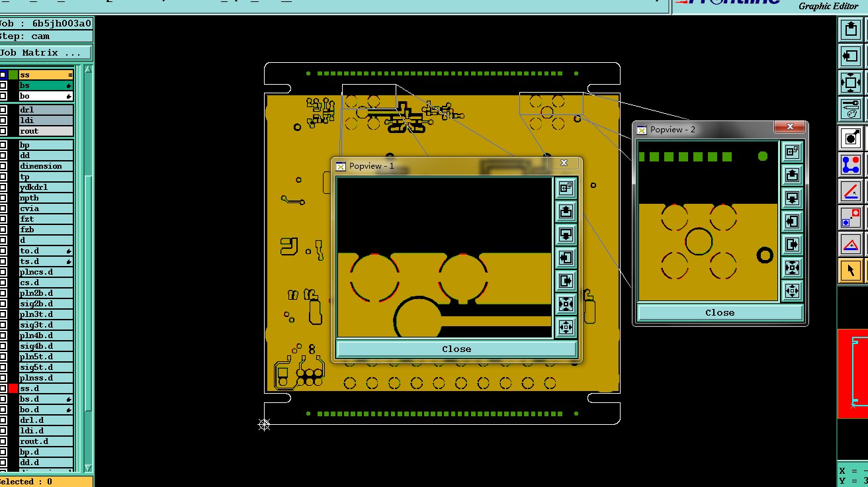The width and height of the screenshot is (868, 487).
Task: Select the ldi layer row
Action: tap(46, 120)
